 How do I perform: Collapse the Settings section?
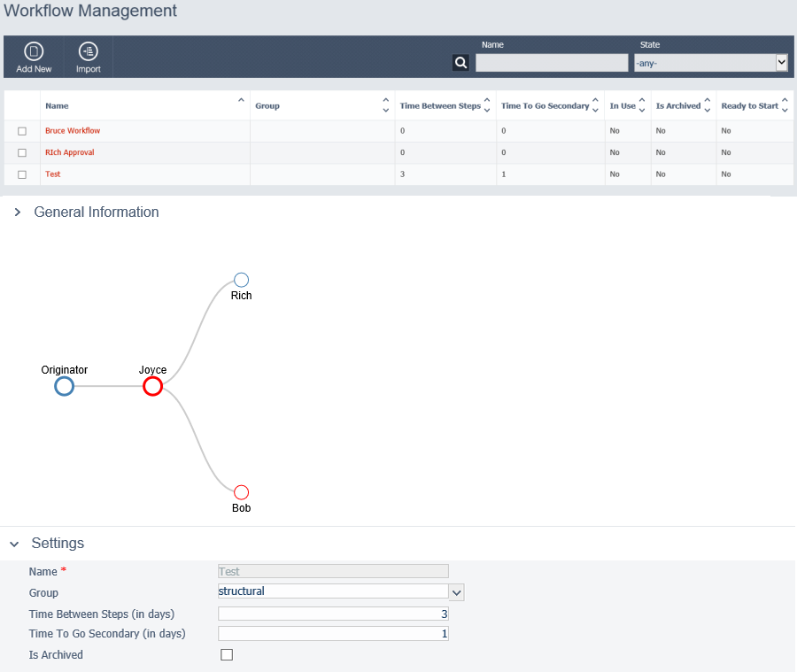click(13, 544)
